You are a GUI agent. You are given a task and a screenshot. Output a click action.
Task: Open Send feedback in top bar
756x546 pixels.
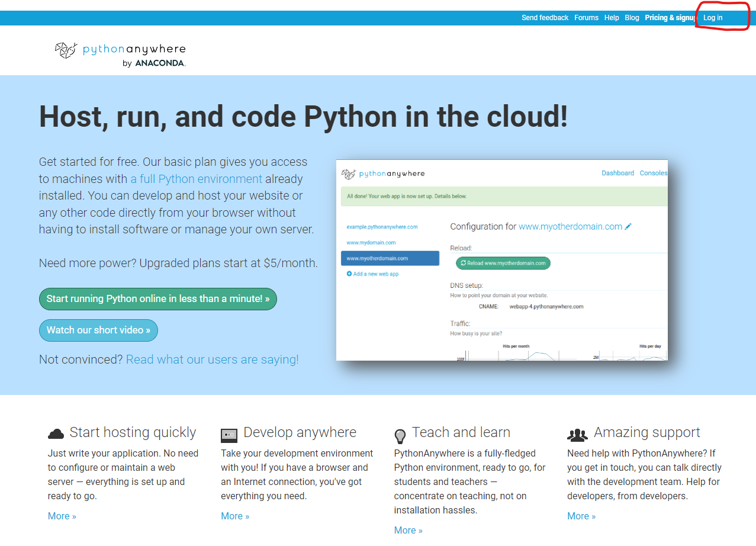545,18
